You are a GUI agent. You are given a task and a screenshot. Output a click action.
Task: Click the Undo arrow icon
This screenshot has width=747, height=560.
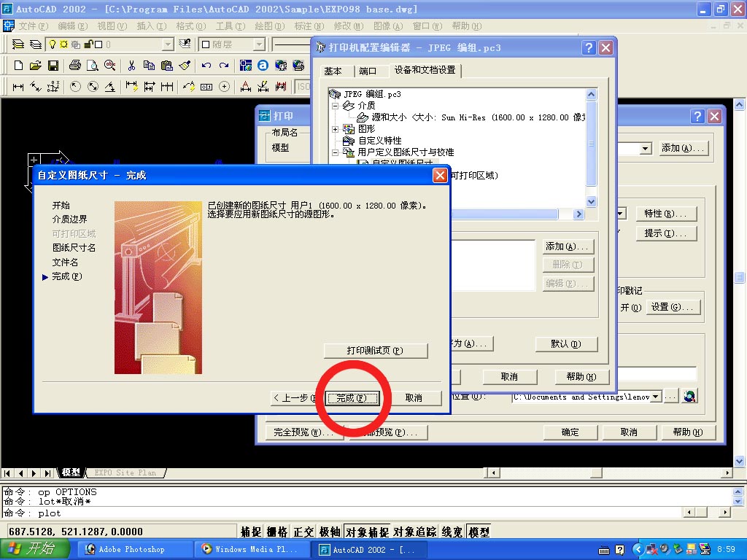(206, 65)
